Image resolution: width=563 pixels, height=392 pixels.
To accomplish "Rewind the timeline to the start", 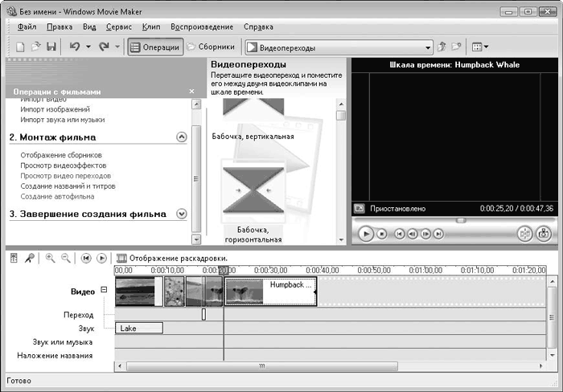I will coord(86,258).
